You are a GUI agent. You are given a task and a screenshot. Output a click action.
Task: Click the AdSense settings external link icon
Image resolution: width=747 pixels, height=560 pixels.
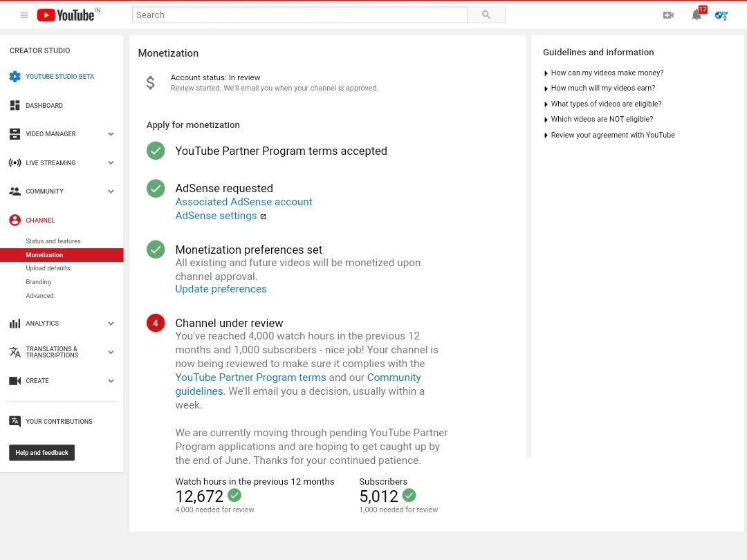pos(263,216)
